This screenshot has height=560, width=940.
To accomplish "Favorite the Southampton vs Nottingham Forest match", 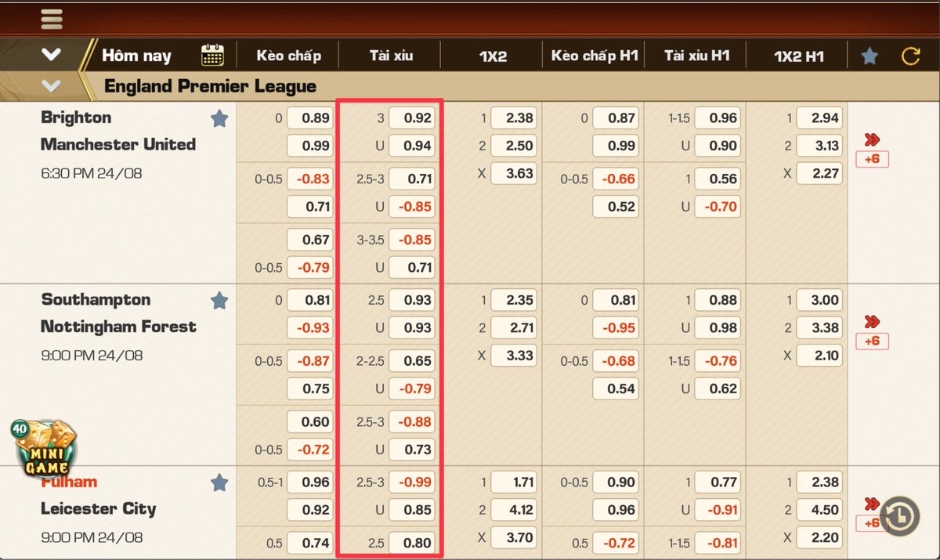I will [219, 301].
